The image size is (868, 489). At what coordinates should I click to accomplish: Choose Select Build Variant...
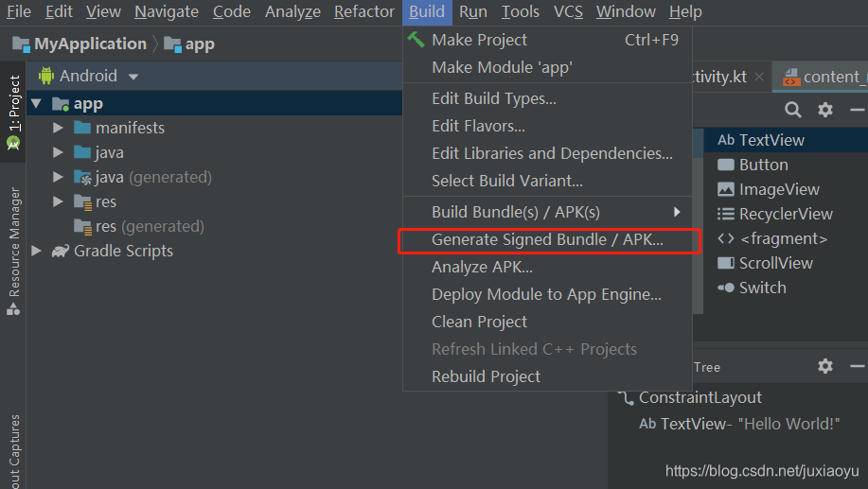pos(547,181)
